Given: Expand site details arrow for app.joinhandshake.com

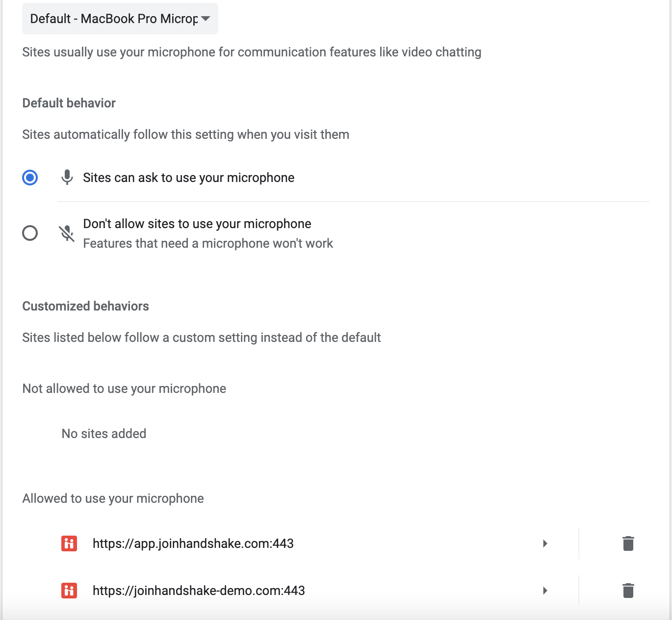Looking at the screenshot, I should (545, 543).
